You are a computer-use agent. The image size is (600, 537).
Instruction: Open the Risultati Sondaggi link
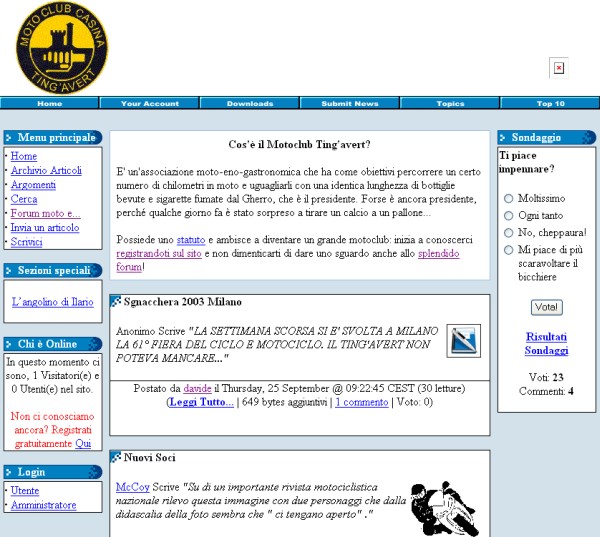pos(546,344)
